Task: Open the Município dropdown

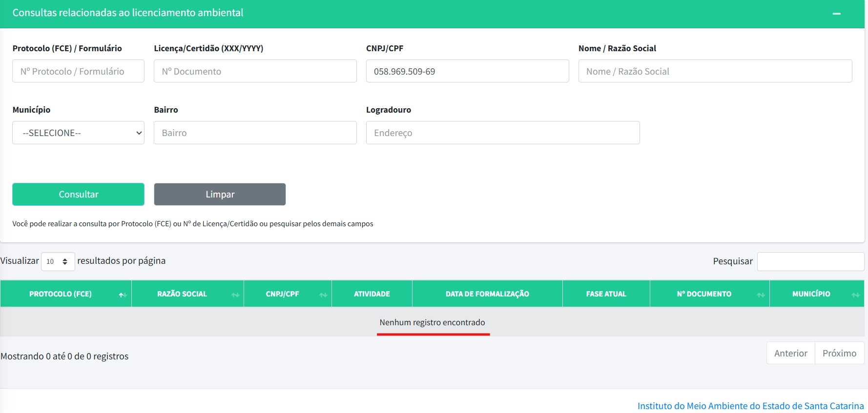Action: [78, 133]
